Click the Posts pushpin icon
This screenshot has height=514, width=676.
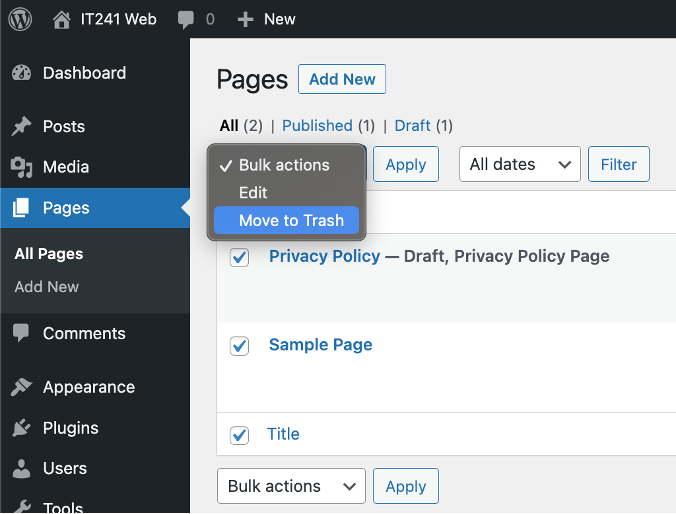pyautogui.click(x=21, y=126)
